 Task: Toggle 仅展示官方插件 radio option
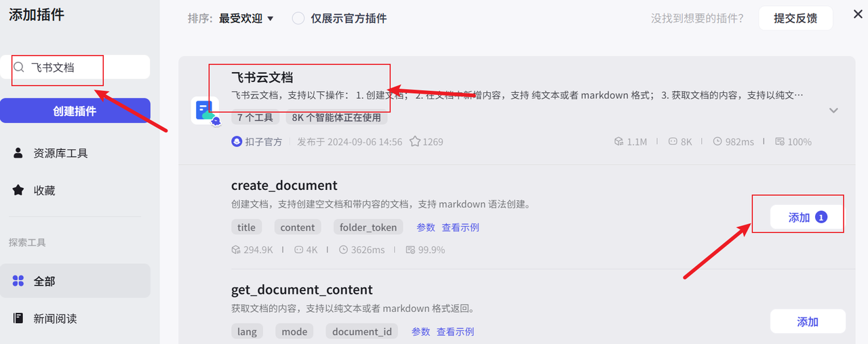(x=298, y=18)
